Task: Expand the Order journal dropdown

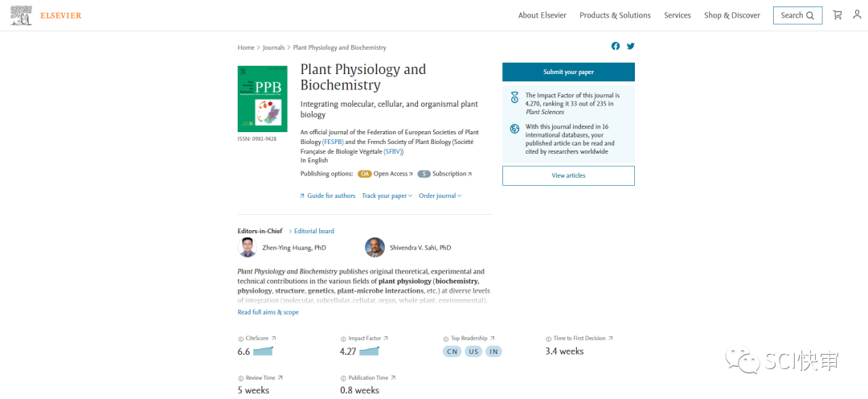Action: (440, 195)
